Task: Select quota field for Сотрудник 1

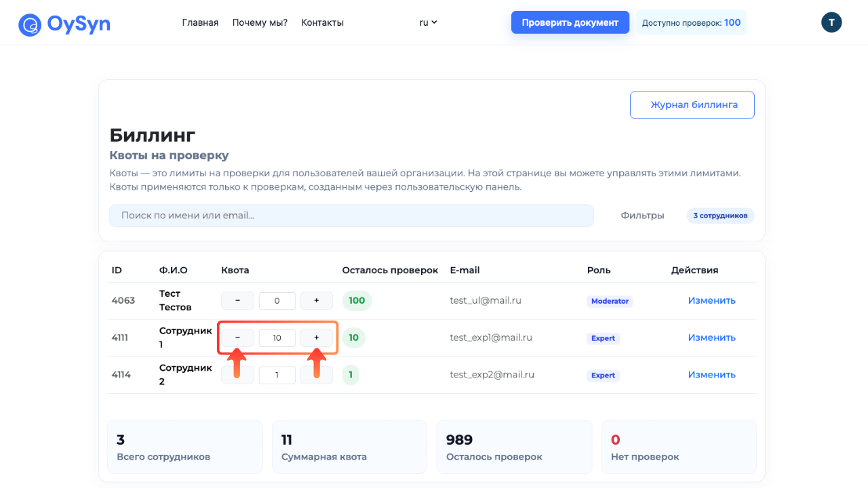Action: click(277, 338)
